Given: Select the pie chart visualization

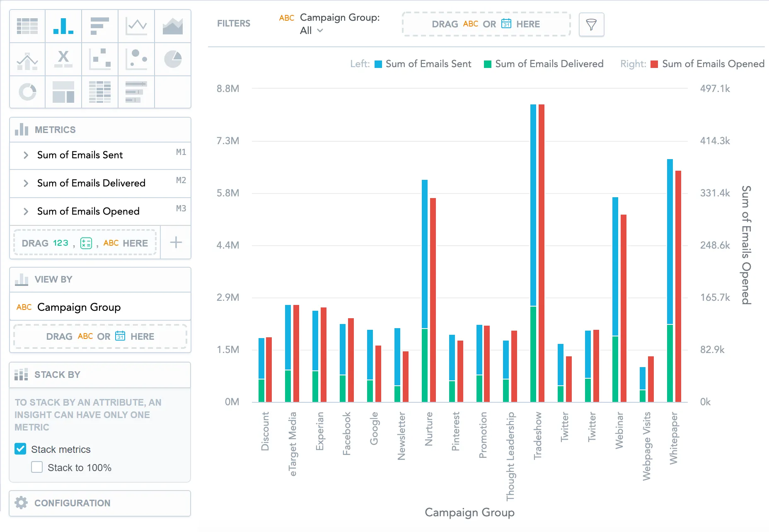Looking at the screenshot, I should (173, 59).
